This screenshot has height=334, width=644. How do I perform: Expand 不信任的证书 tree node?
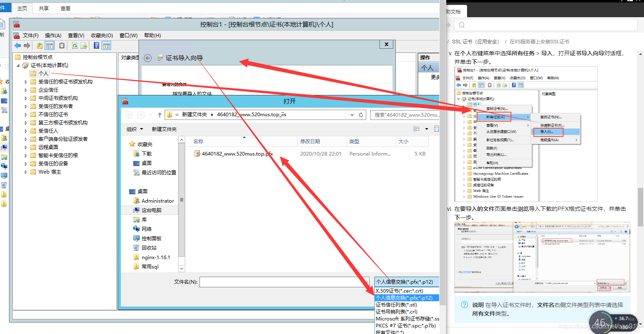click(26, 115)
